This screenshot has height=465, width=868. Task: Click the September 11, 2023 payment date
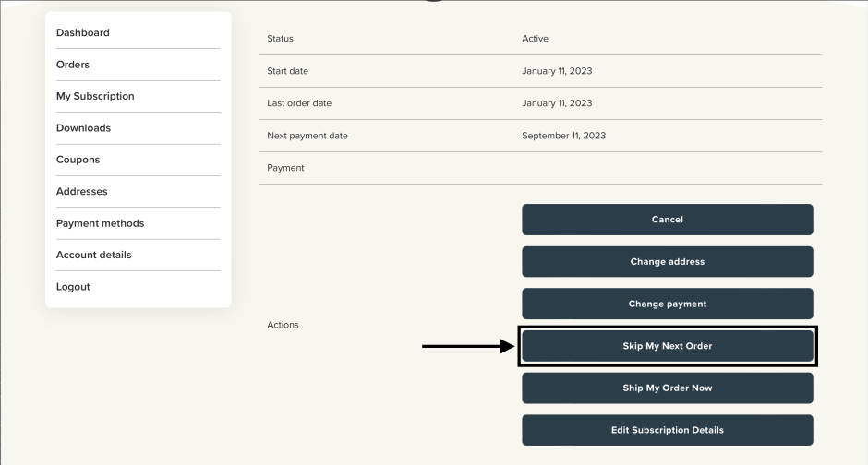[563, 136]
